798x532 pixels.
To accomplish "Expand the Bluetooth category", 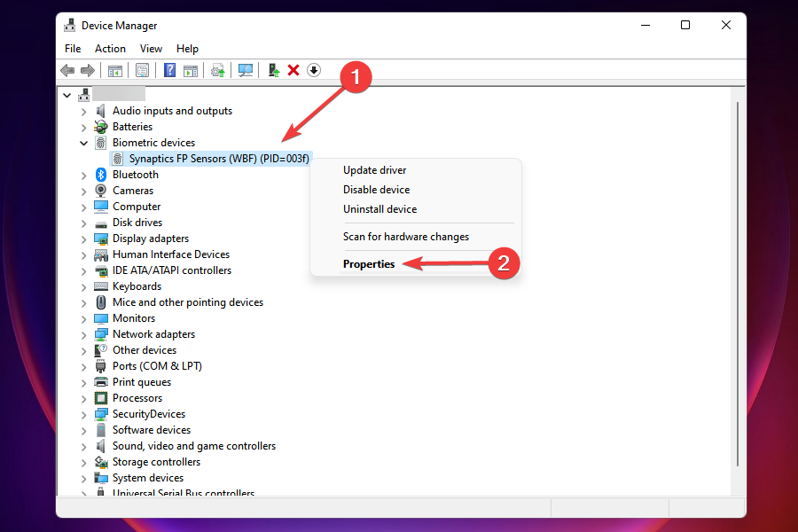I will (84, 176).
